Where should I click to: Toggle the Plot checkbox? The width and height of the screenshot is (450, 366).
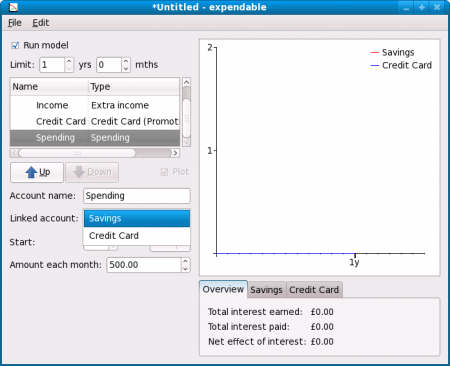[x=164, y=172]
